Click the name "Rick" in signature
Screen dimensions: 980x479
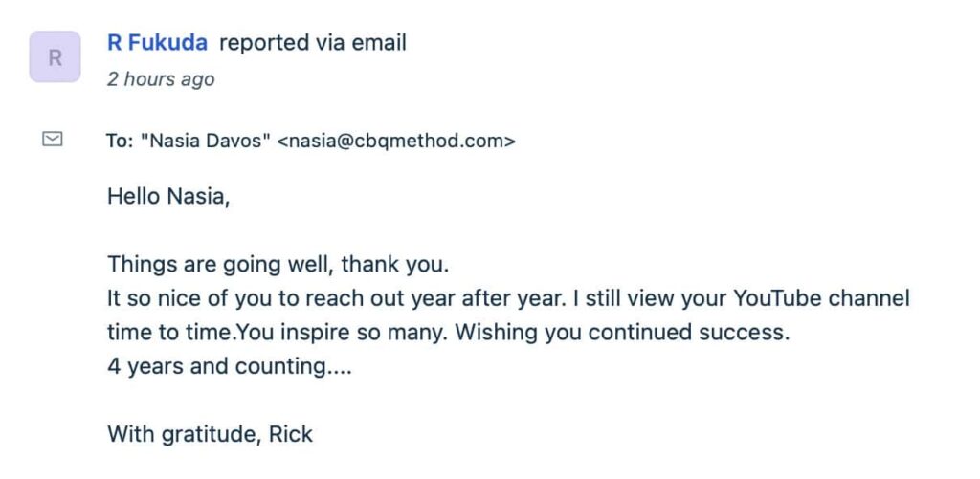pyautogui.click(x=290, y=434)
